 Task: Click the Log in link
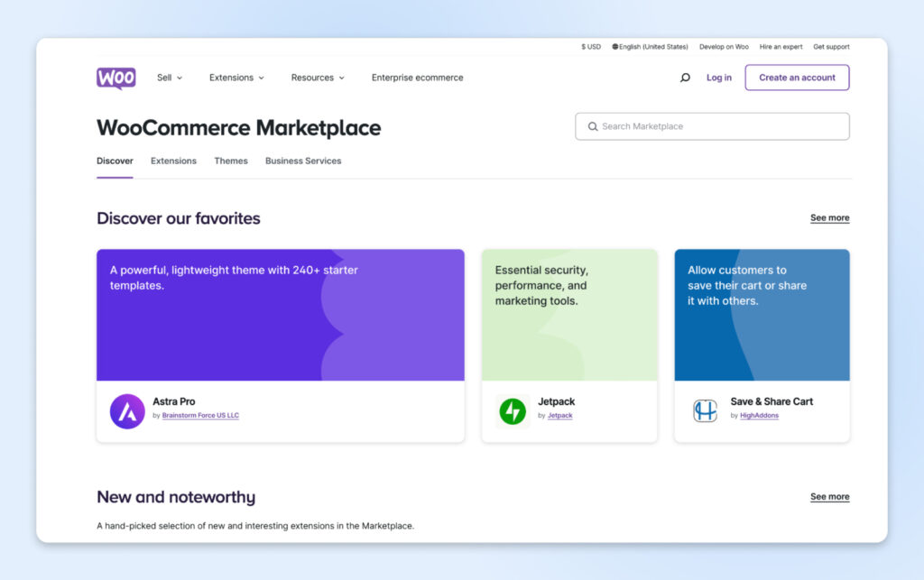coord(719,78)
